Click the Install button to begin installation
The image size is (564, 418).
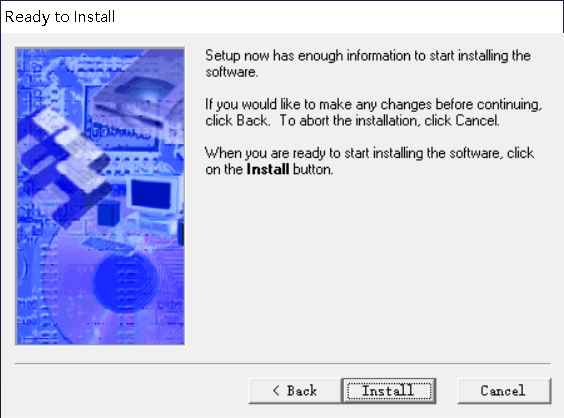point(389,391)
